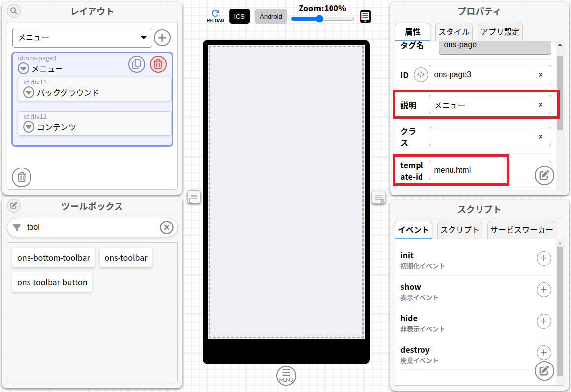Open the メニュー page dropdown
The image size is (571, 392).
pyautogui.click(x=82, y=38)
